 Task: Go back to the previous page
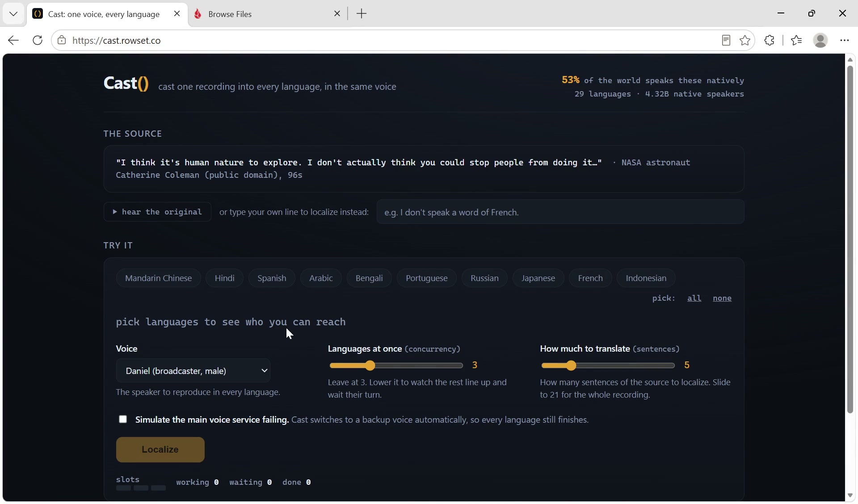(13, 41)
